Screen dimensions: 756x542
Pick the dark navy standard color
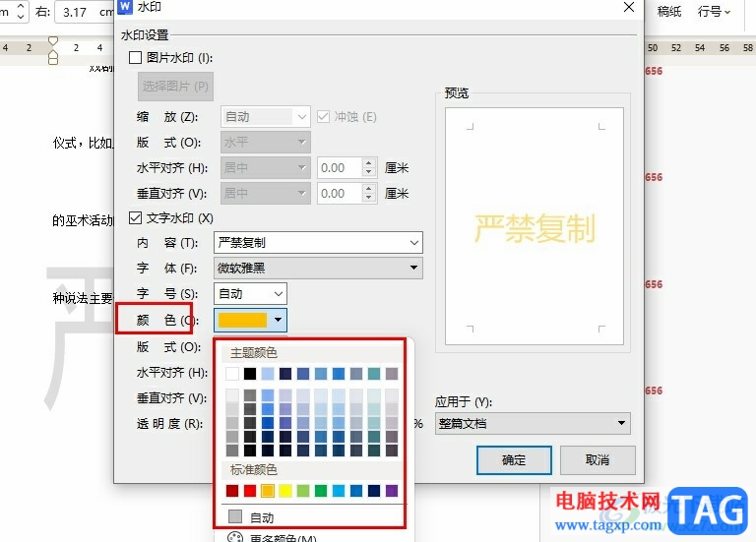tap(374, 491)
